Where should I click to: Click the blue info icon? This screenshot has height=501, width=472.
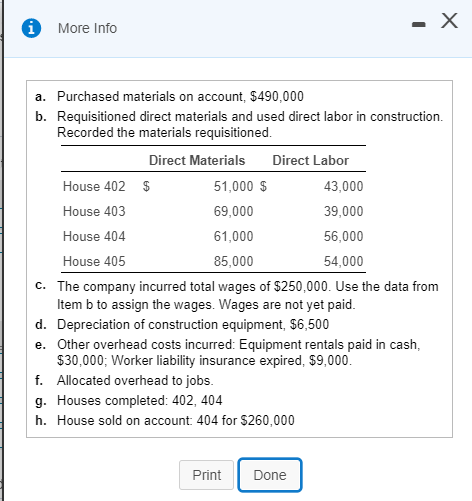point(31,28)
